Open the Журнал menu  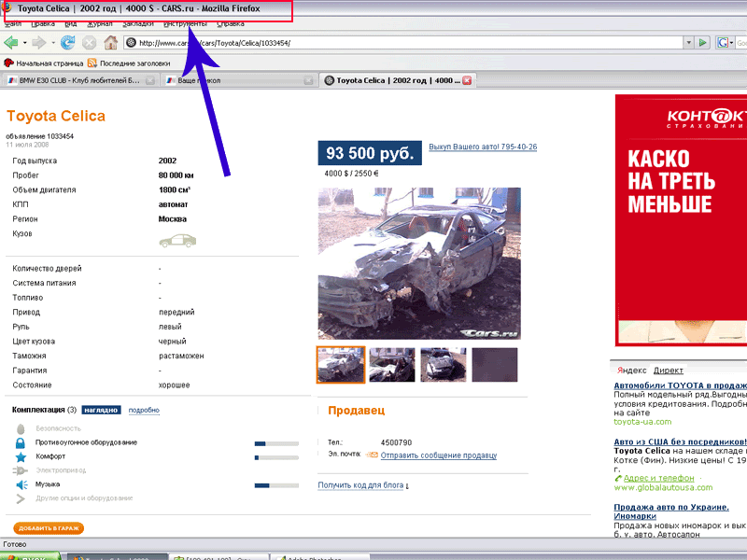[100, 24]
